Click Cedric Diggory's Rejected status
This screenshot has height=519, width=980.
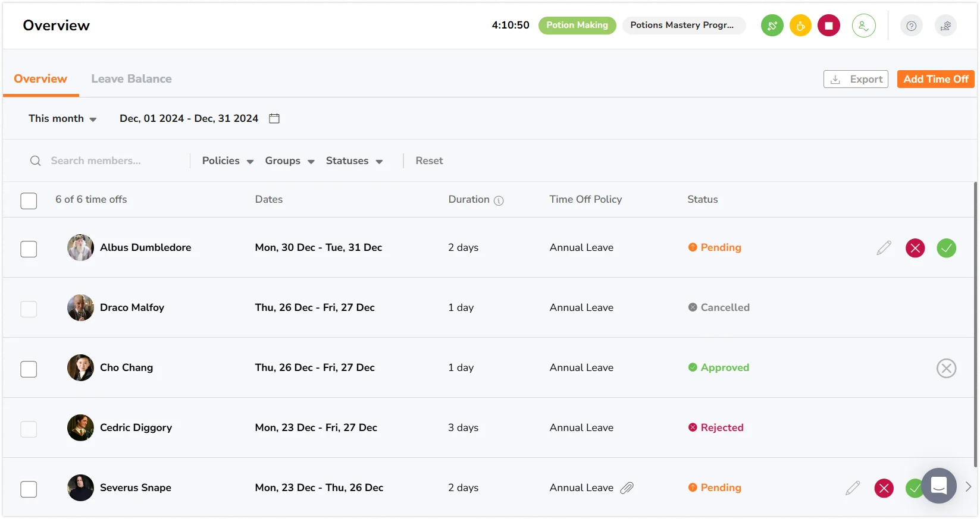[x=716, y=427]
